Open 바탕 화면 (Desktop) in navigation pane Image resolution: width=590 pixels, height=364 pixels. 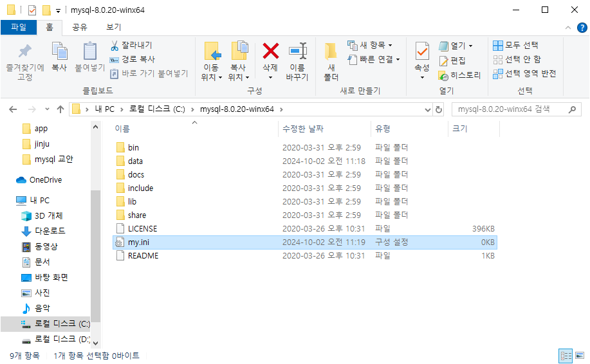pyautogui.click(x=51, y=278)
